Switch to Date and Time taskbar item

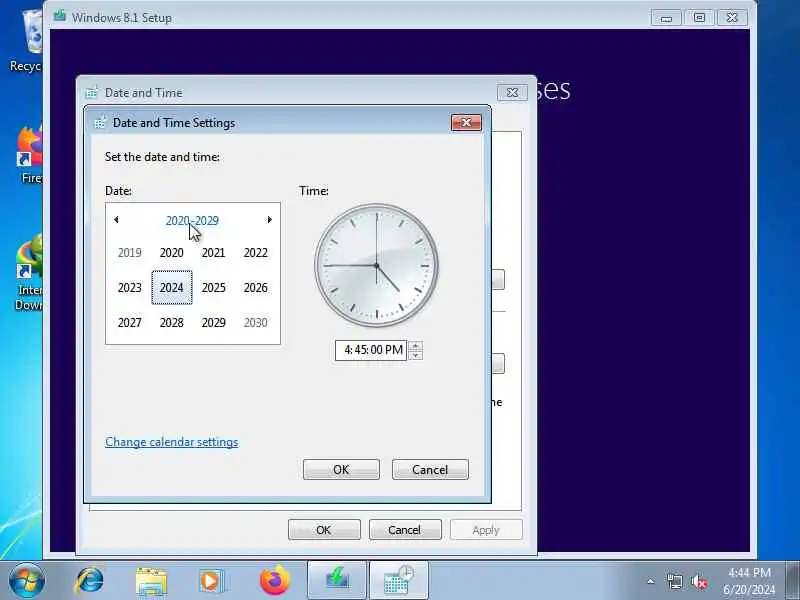tap(398, 580)
